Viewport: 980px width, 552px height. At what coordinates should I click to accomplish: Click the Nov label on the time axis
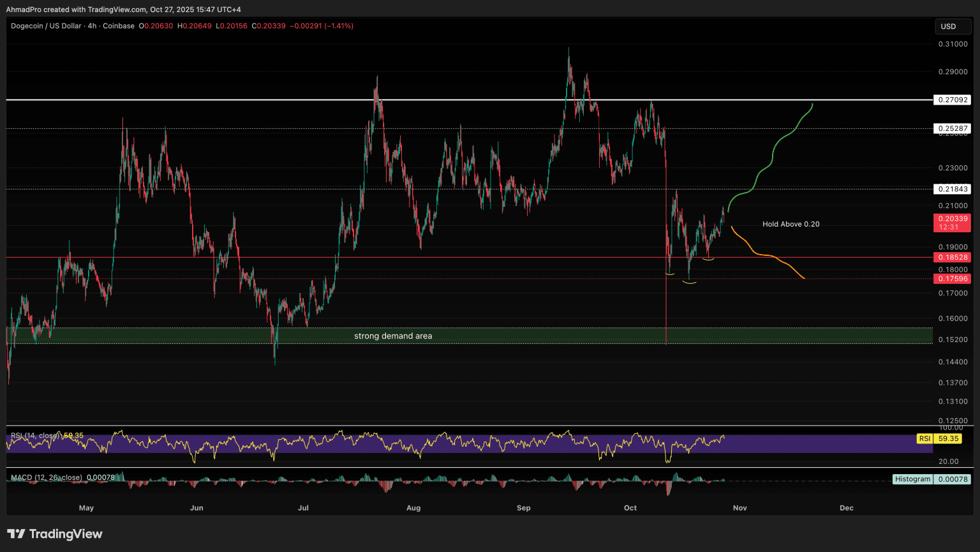point(739,508)
